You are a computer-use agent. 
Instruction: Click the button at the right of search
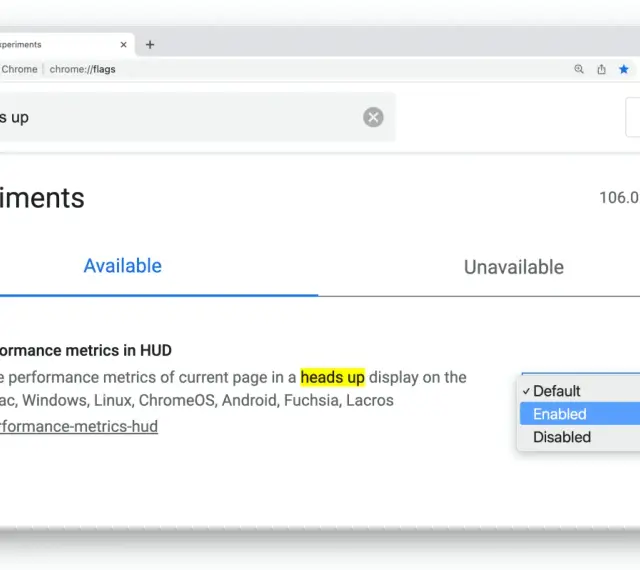click(633, 117)
